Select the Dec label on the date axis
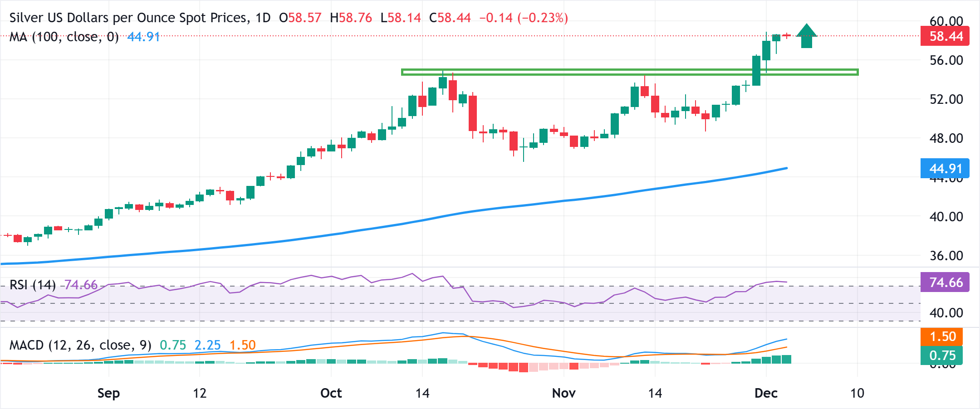The height and width of the screenshot is (409, 980). (x=765, y=394)
